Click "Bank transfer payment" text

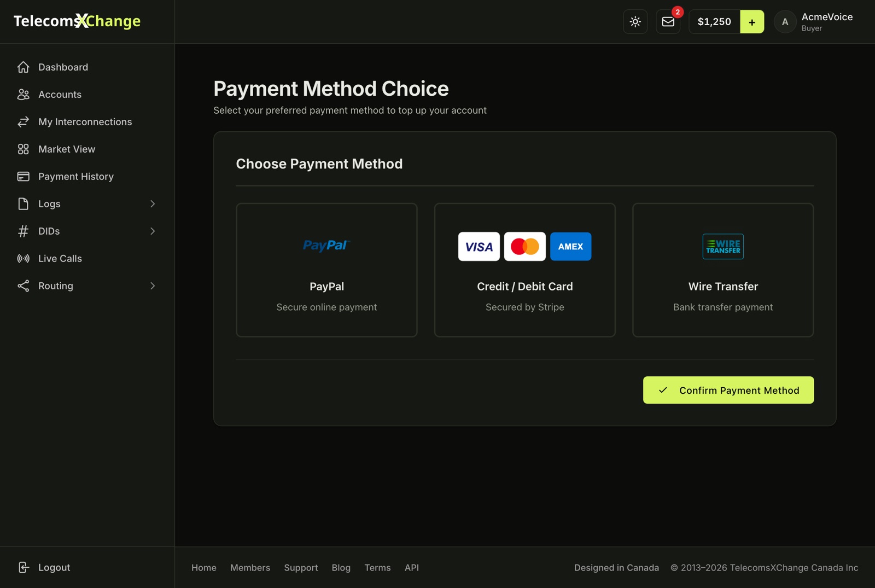pyautogui.click(x=723, y=307)
